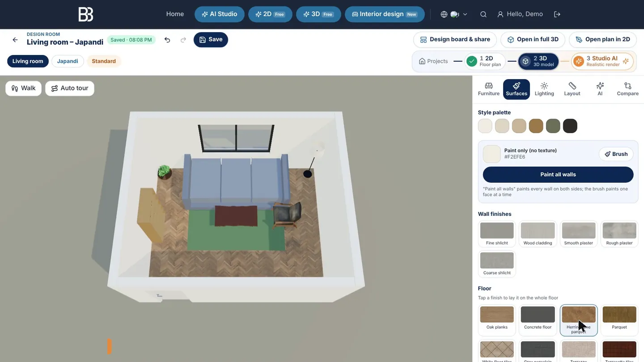Select the Standard chip
The image size is (644, 362).
coord(104,61)
